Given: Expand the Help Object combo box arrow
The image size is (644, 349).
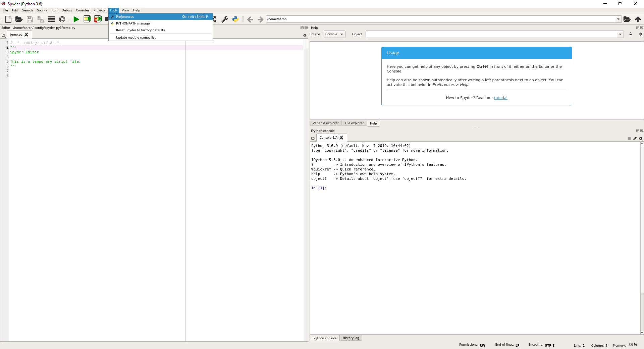Looking at the screenshot, I should [x=620, y=34].
